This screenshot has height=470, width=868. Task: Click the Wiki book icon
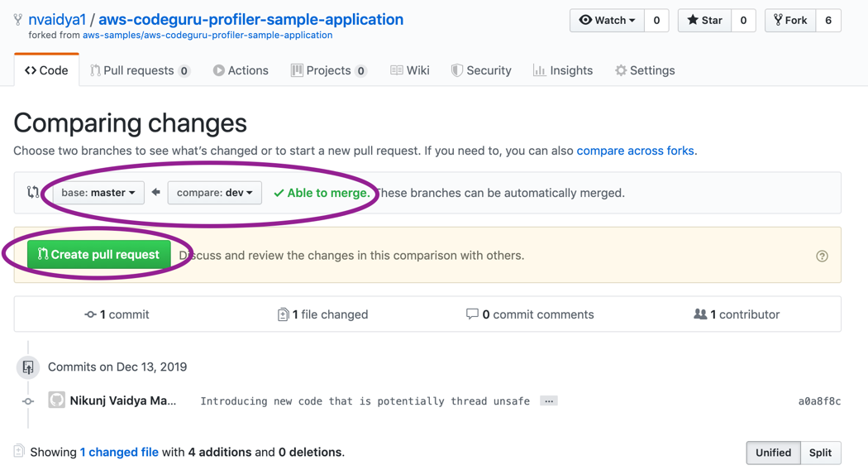(396, 70)
